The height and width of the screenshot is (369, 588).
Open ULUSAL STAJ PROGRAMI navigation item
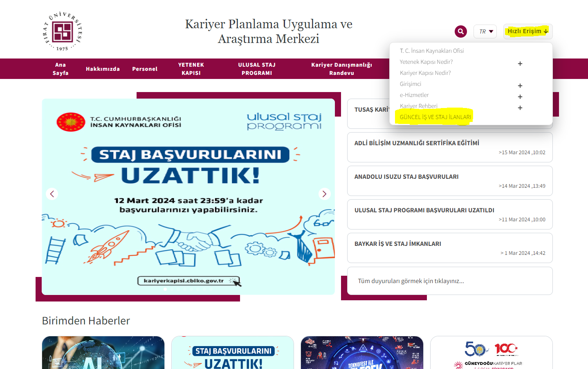pos(257,69)
